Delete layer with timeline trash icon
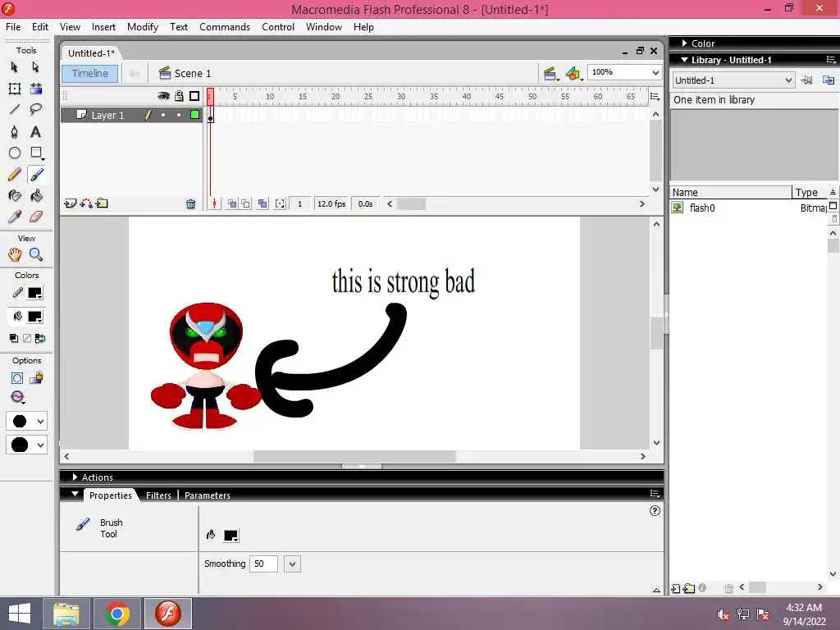 pyautogui.click(x=190, y=203)
